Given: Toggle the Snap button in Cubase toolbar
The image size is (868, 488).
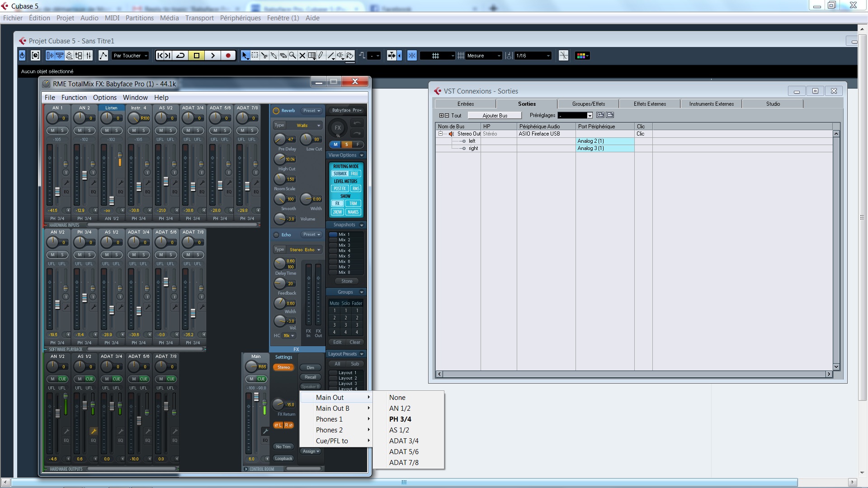Looking at the screenshot, I should (x=412, y=56).
